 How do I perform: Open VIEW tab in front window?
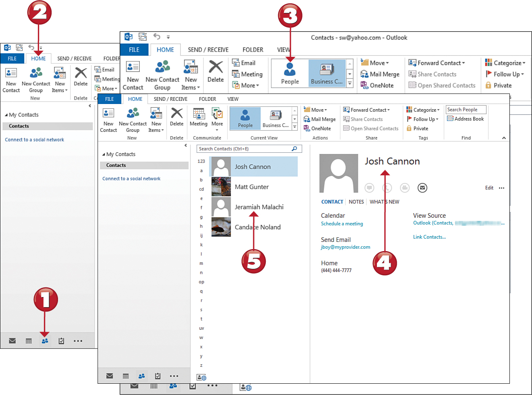(233, 99)
